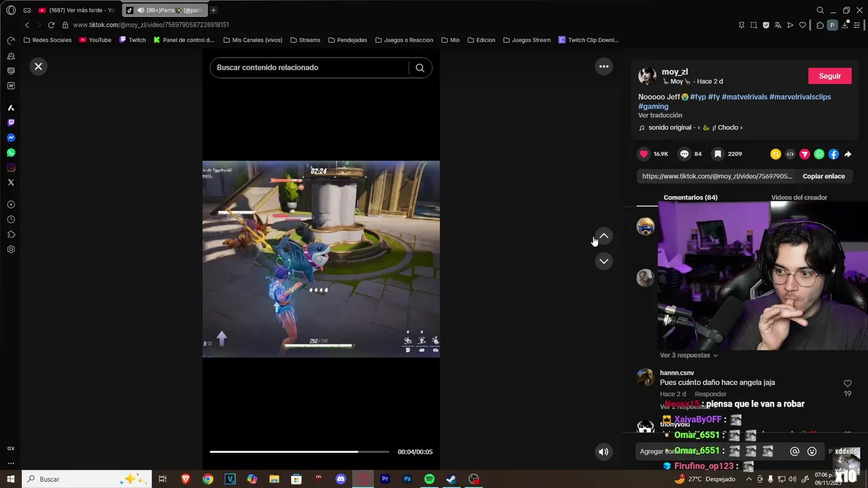This screenshot has width=868, height=488.
Task: Go to next video with down arrow
Action: pyautogui.click(x=604, y=261)
